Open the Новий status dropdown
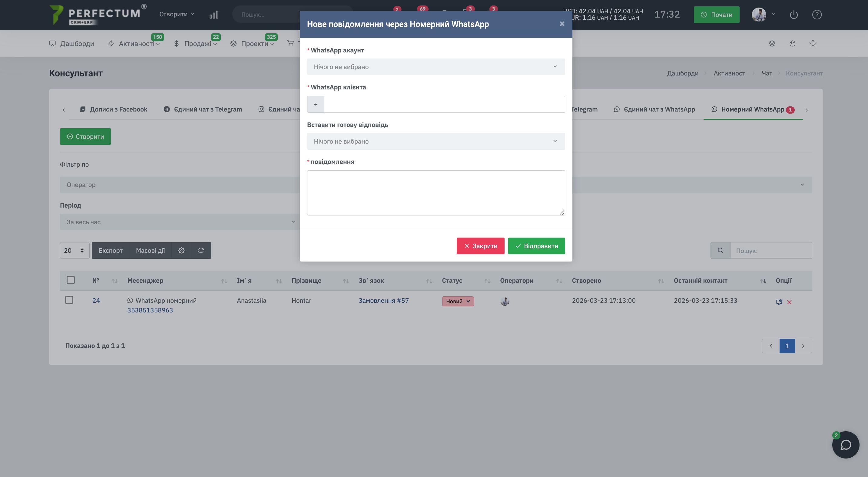Screen dimensions: 868x477 pos(458,301)
